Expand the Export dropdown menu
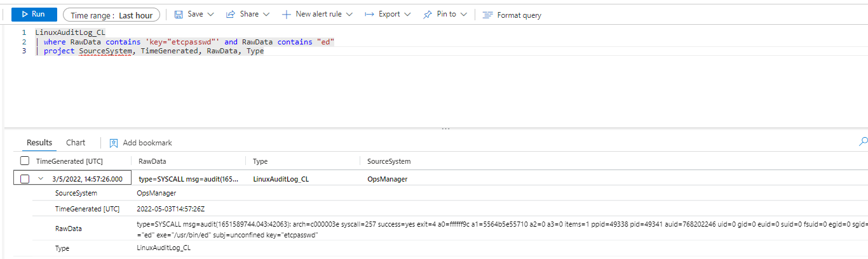 tap(407, 14)
